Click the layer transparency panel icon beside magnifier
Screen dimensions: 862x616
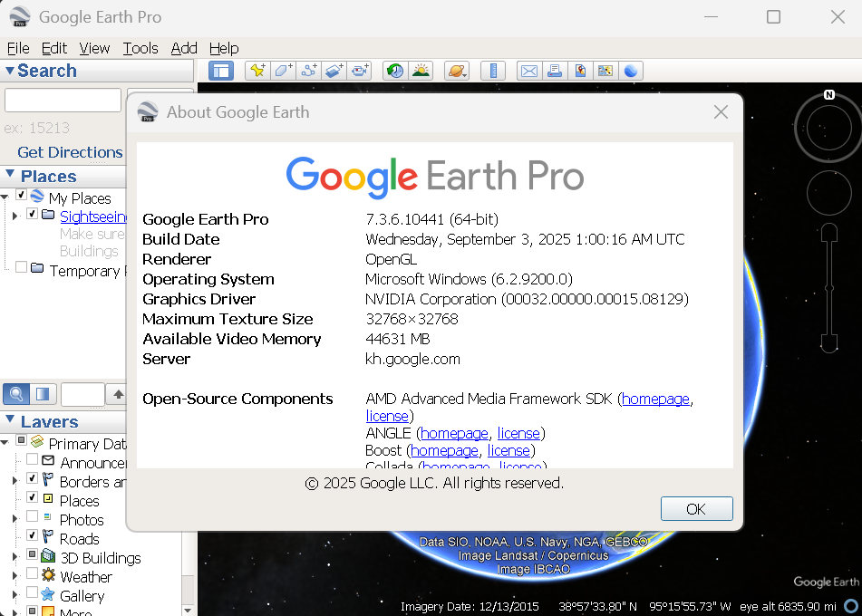click(43, 393)
